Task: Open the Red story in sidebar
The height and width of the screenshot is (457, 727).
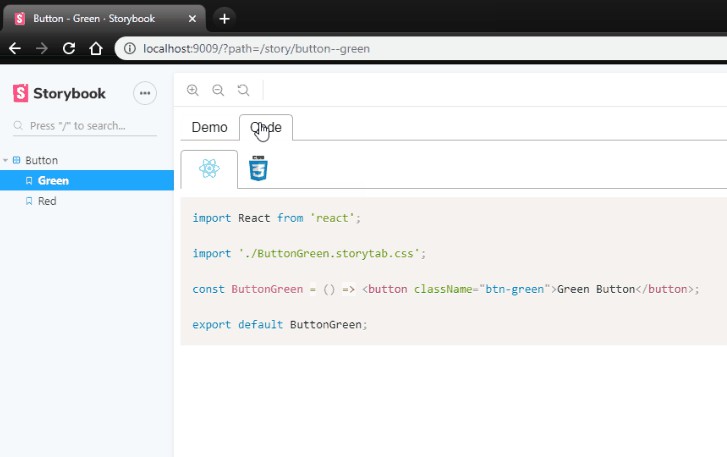Action: pyautogui.click(x=47, y=201)
